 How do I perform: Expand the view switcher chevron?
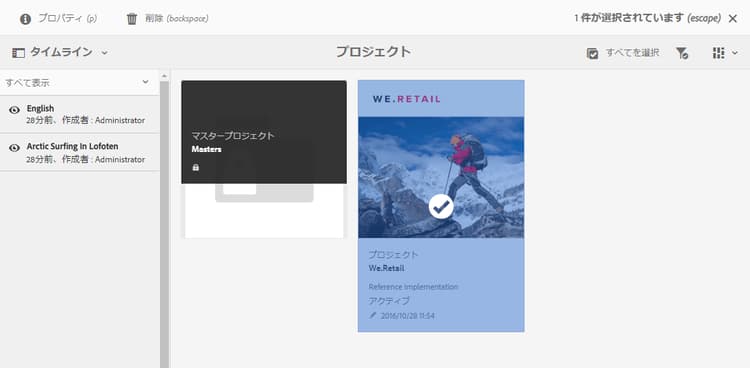pyautogui.click(x=735, y=53)
